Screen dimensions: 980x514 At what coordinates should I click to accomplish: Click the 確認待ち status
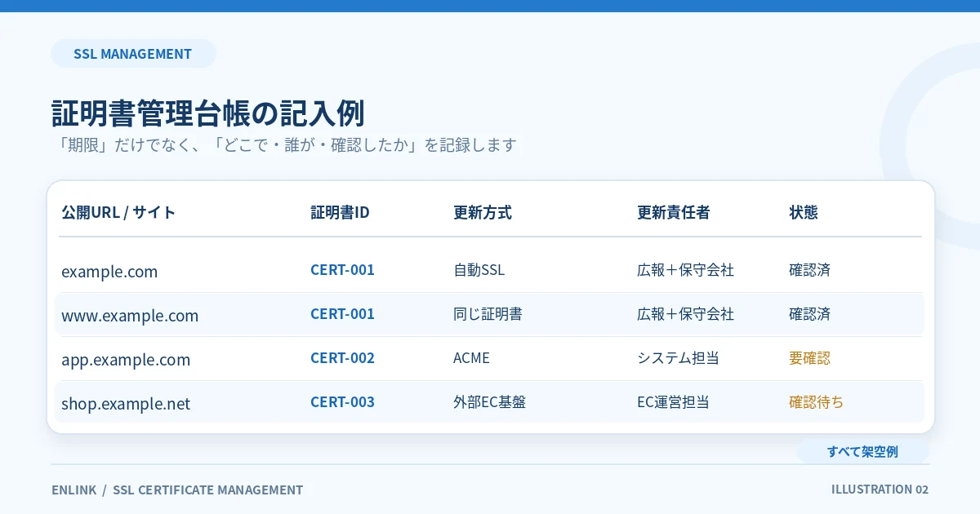[816, 402]
